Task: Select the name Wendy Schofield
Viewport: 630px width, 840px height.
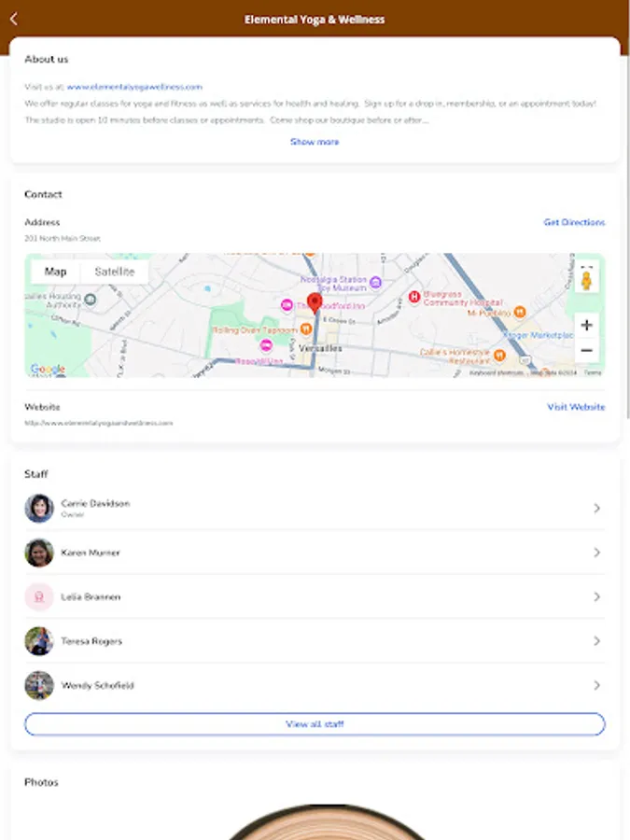Action: [97, 685]
